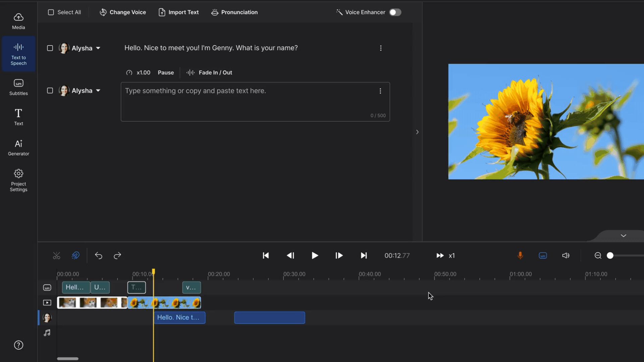Screen dimensions: 644x362
Task: Click the microphone record icon
Action: (x=520, y=256)
